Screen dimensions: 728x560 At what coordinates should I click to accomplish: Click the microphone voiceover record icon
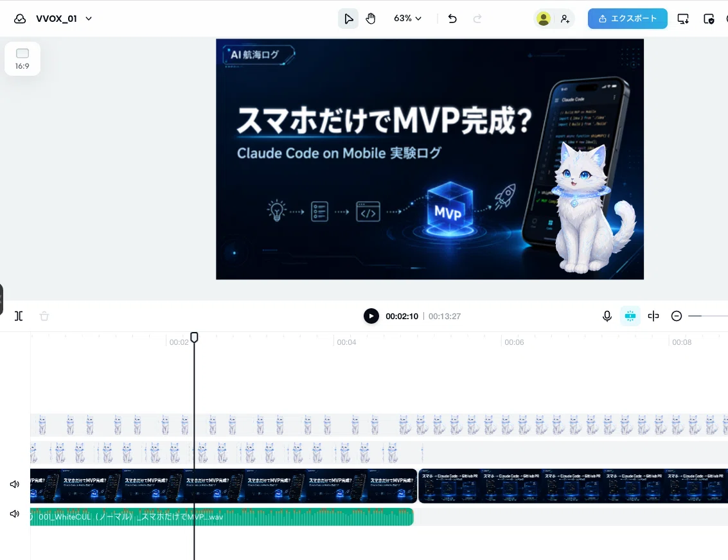click(x=607, y=316)
